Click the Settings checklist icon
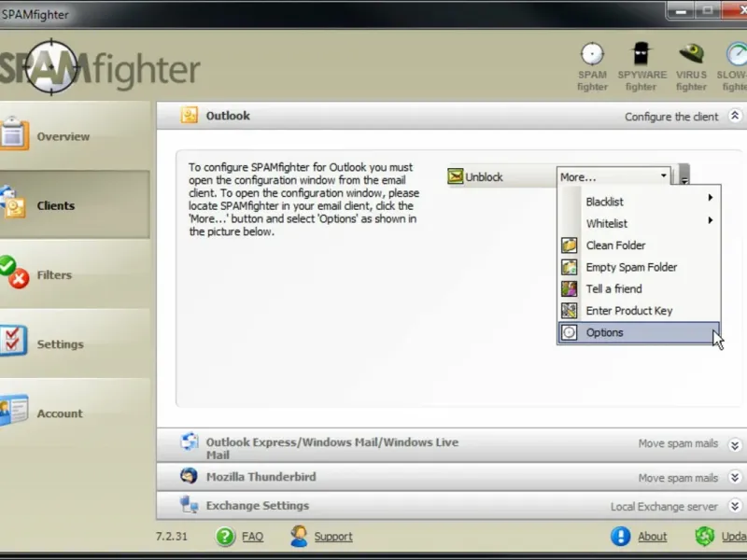Viewport: 747px width, 560px height. pyautogui.click(x=13, y=341)
